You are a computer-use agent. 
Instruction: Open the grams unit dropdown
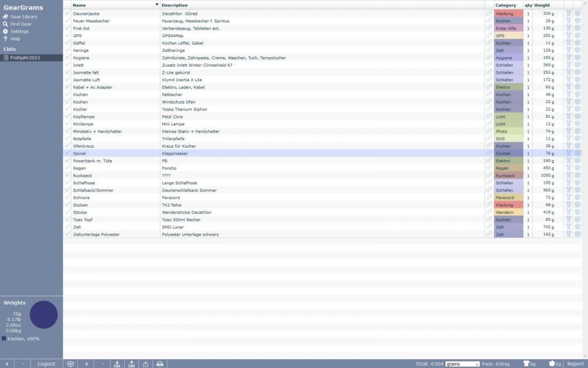462,364
